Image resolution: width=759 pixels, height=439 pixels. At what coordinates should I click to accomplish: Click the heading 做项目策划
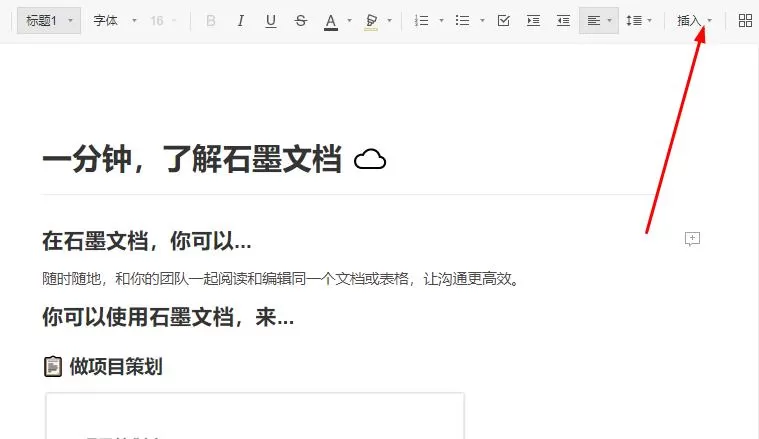(116, 366)
